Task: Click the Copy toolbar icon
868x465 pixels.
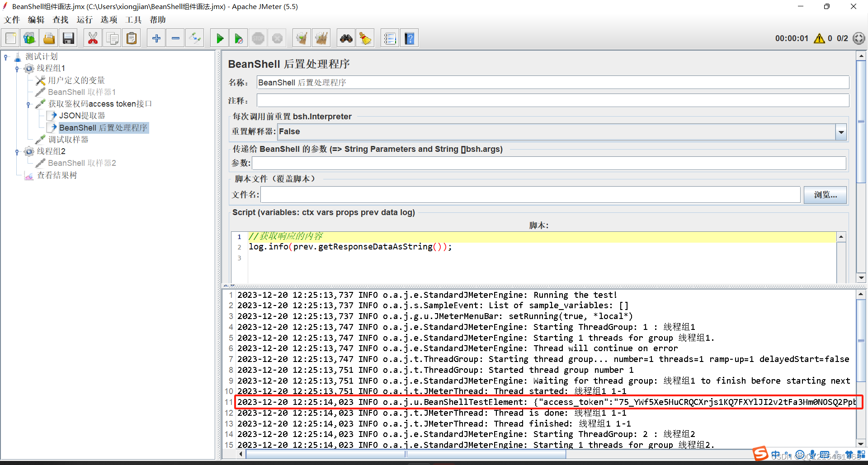Action: click(x=112, y=38)
